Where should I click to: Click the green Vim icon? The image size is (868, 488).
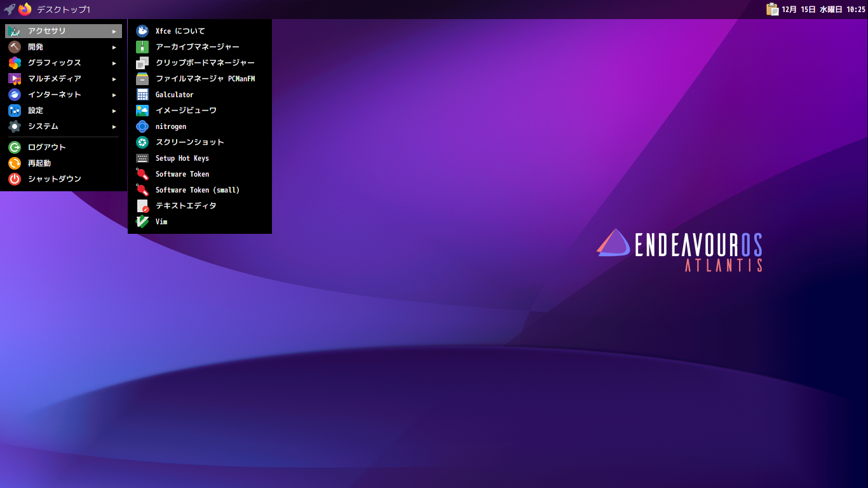tap(142, 222)
